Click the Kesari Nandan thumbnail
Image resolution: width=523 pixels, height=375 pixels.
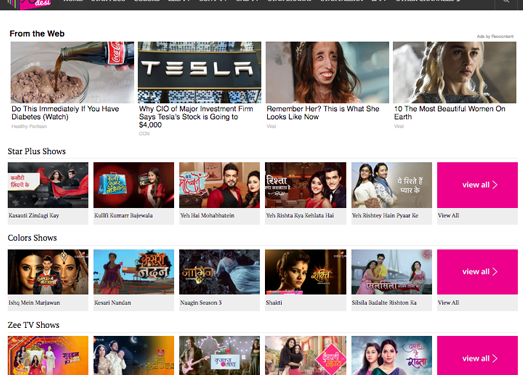(134, 272)
